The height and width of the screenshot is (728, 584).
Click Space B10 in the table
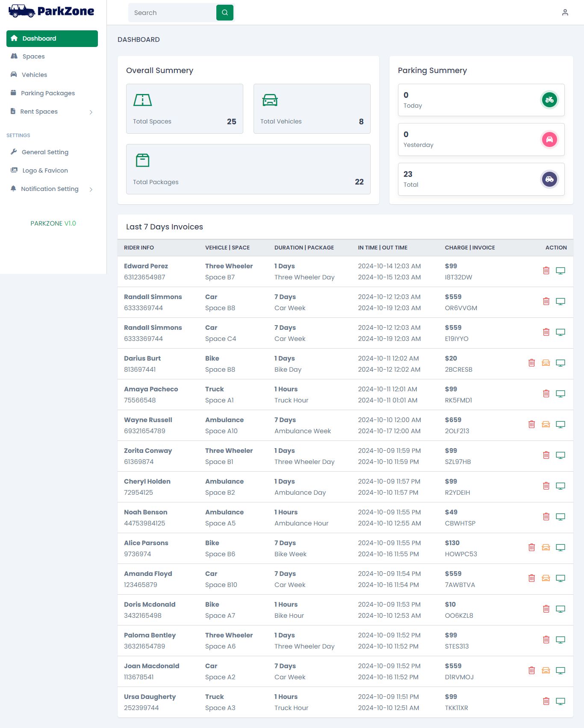click(x=221, y=585)
